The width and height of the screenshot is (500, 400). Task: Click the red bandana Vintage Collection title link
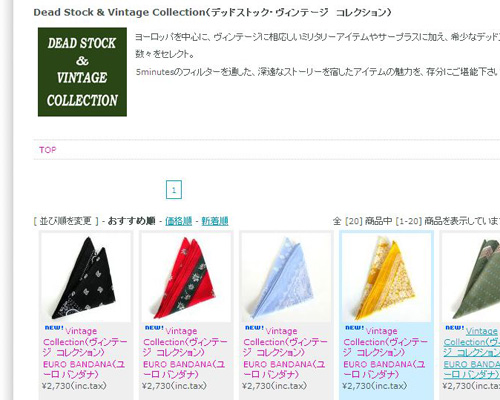click(x=185, y=353)
